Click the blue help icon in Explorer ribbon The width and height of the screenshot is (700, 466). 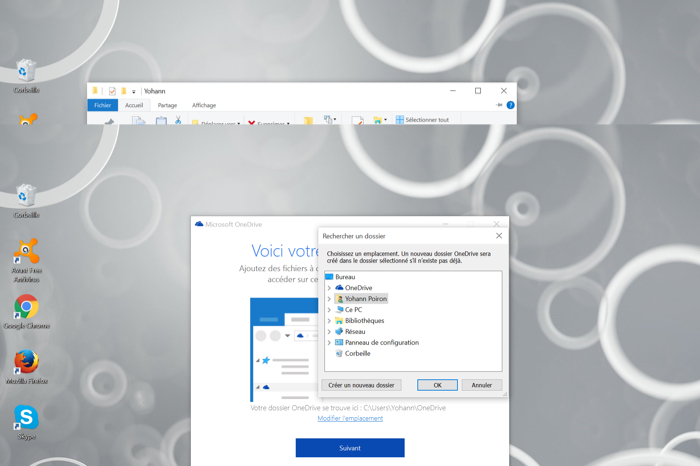pos(510,105)
